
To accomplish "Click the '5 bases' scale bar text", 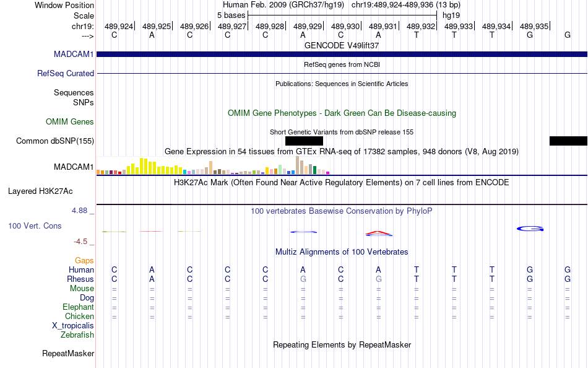I will (231, 15).
